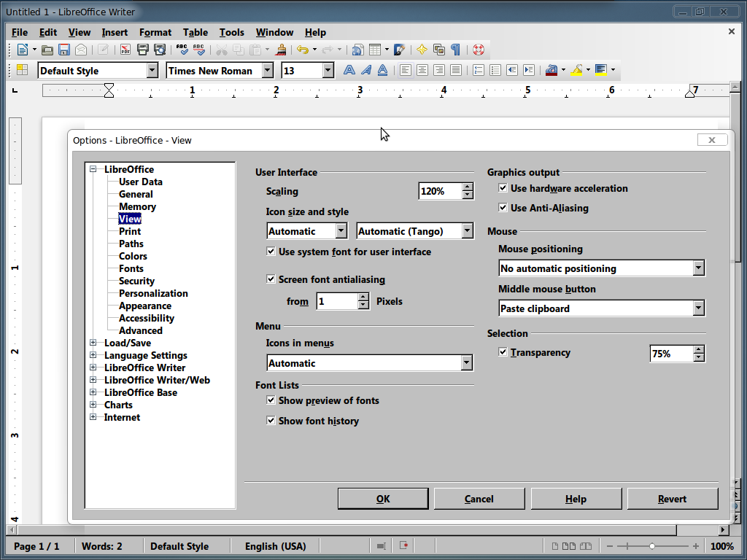Viewport: 747px width, 560px height.
Task: Click the Clone Formatting paintbrush icon
Action: coord(281,50)
